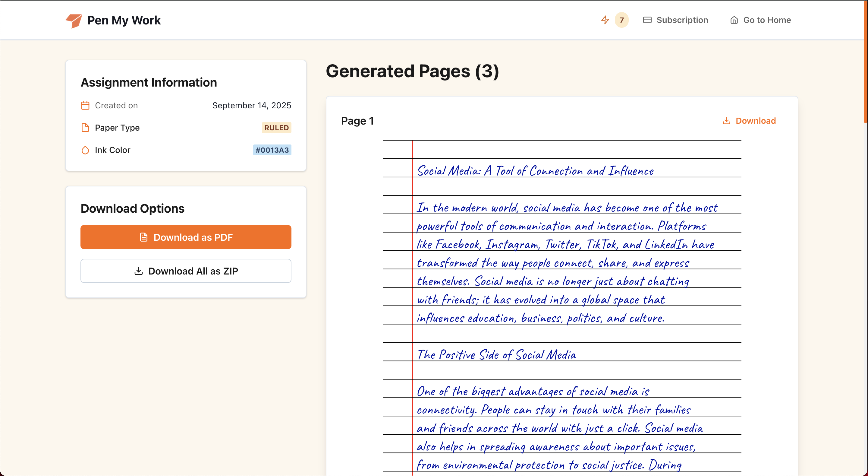
Task: Open the Subscription link
Action: coord(676,20)
